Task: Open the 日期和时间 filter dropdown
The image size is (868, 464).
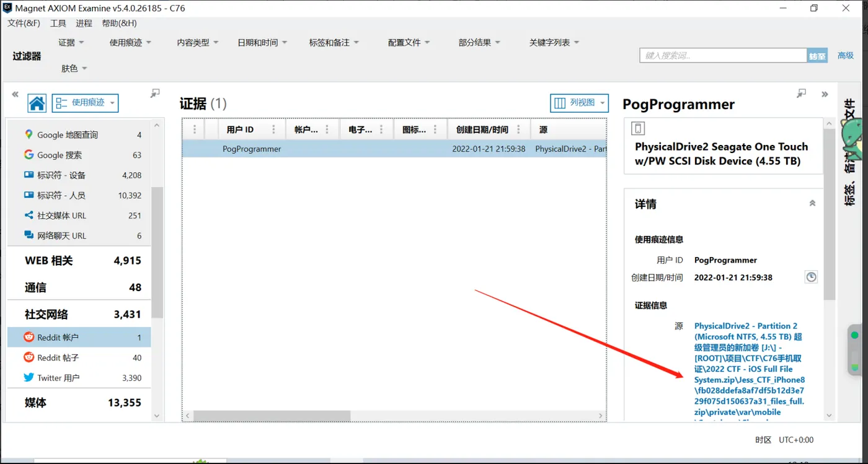Action: point(262,43)
